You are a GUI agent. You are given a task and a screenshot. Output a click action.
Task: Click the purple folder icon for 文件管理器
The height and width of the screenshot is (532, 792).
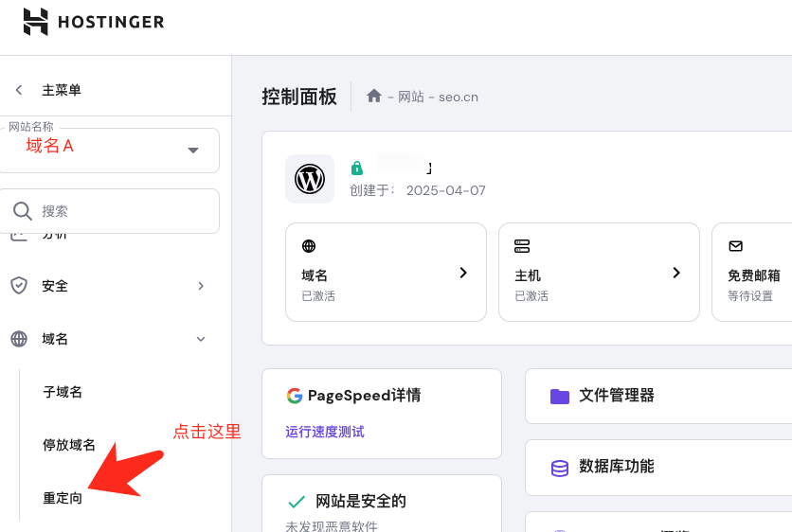[560, 396]
